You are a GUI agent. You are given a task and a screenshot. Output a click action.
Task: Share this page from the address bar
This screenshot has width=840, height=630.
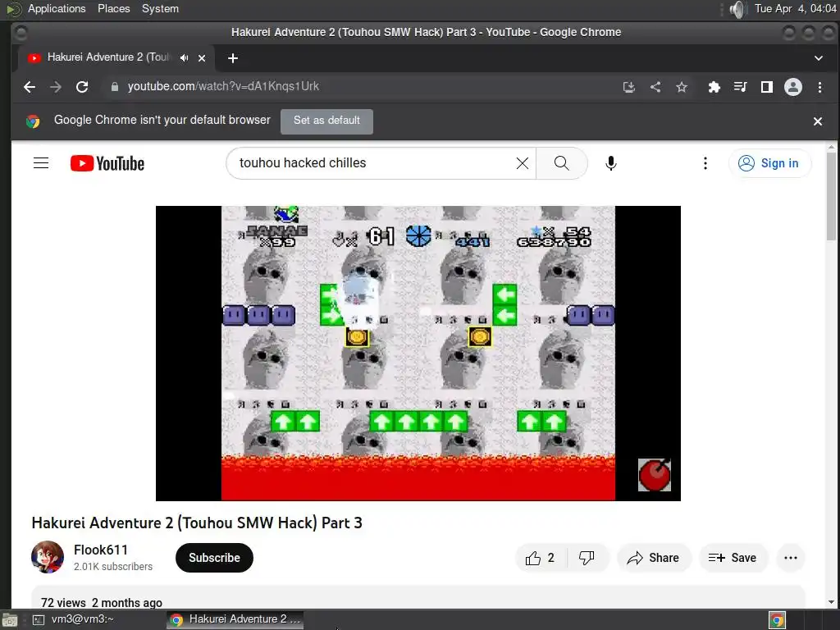[x=655, y=87]
